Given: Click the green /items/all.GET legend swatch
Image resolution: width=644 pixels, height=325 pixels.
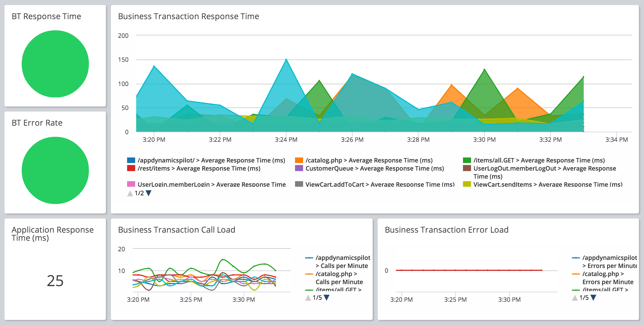Looking at the screenshot, I should click(467, 160).
